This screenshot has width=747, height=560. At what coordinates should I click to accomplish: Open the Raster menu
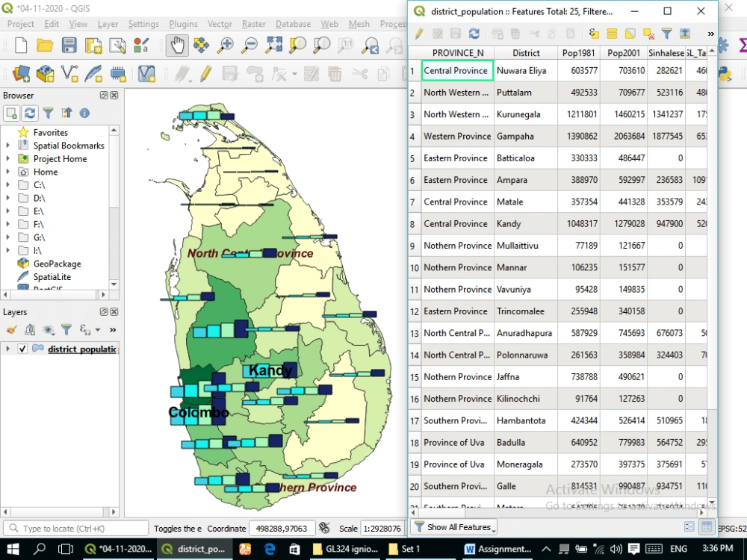click(x=253, y=23)
